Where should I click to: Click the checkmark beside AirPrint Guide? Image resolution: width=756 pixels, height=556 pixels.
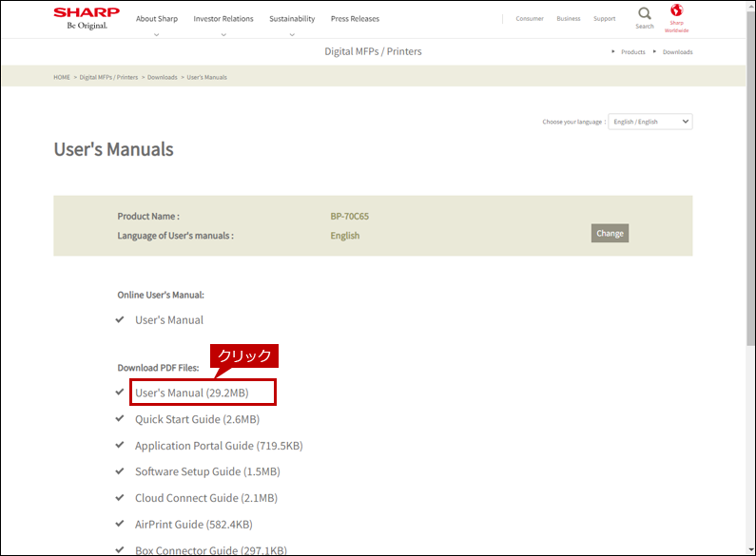tap(120, 524)
